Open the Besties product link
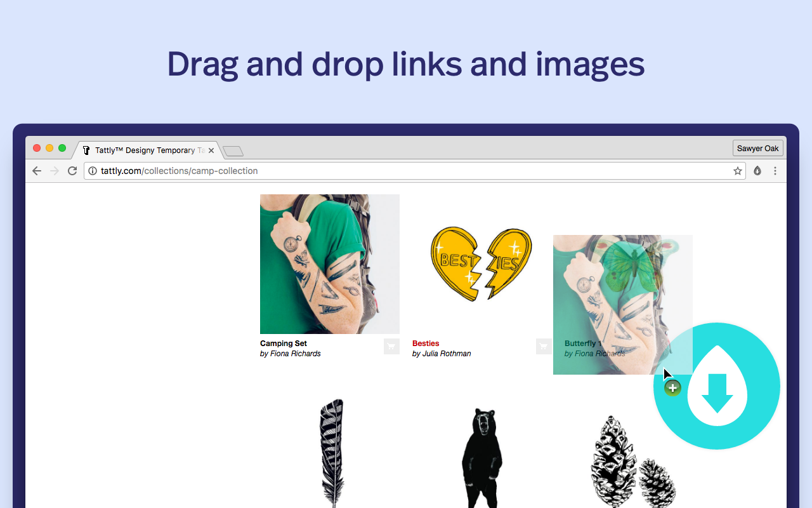The image size is (812, 508). pyautogui.click(x=425, y=343)
